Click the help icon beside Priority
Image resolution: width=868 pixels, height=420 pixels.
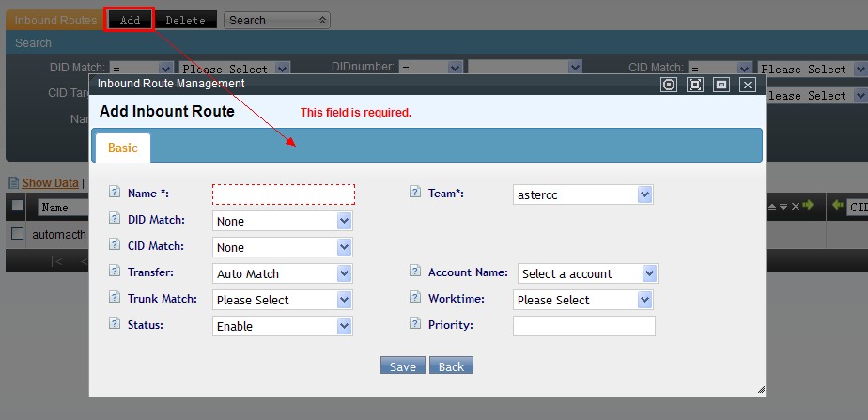tap(415, 324)
